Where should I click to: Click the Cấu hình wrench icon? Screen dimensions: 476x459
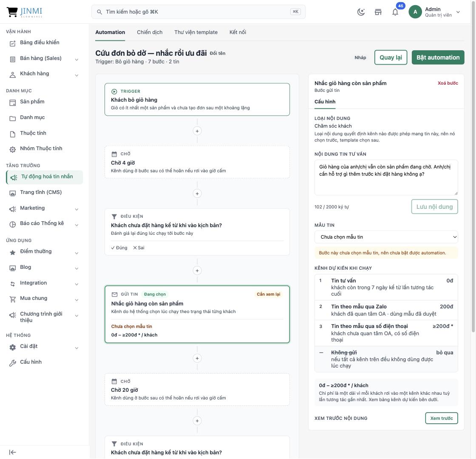pyautogui.click(x=12, y=363)
